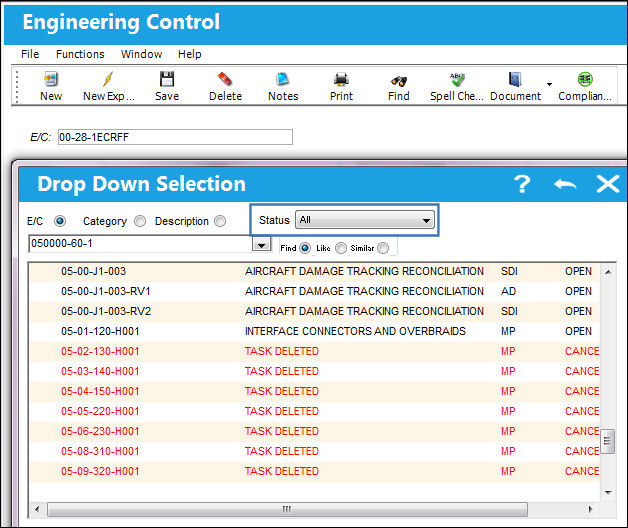The width and height of the screenshot is (628, 528).
Task: Click the Compliance toolbar icon
Action: pos(585,79)
